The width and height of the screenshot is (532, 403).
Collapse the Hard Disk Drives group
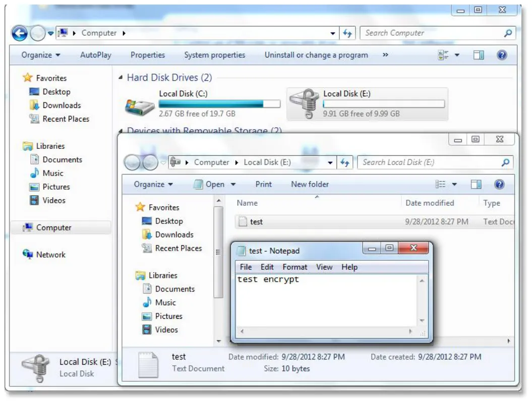[121, 78]
